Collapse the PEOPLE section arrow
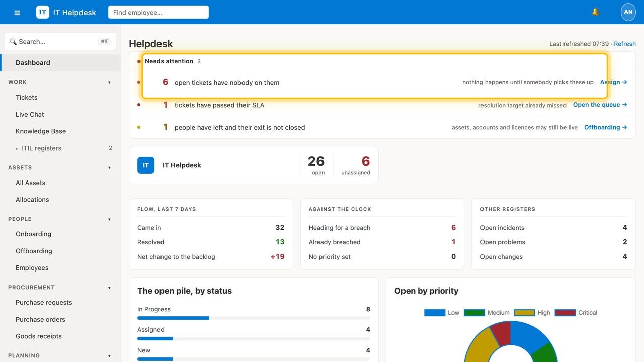The height and width of the screenshot is (362, 644). (109, 219)
